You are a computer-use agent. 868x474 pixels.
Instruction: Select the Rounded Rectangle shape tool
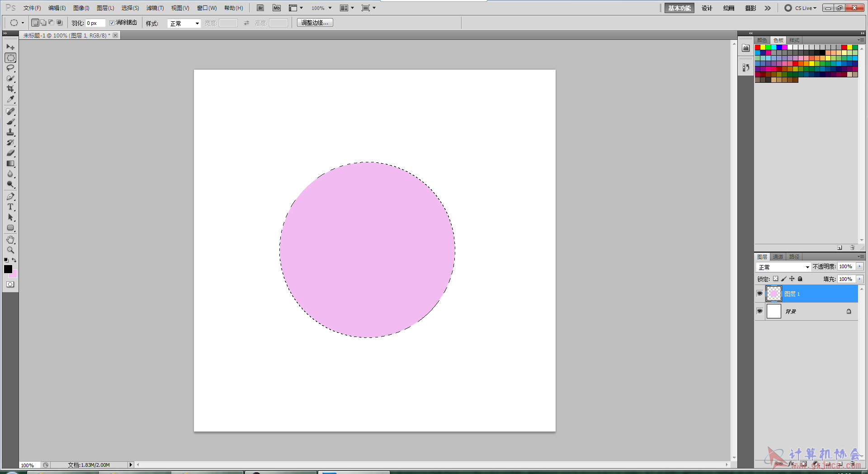[10, 228]
